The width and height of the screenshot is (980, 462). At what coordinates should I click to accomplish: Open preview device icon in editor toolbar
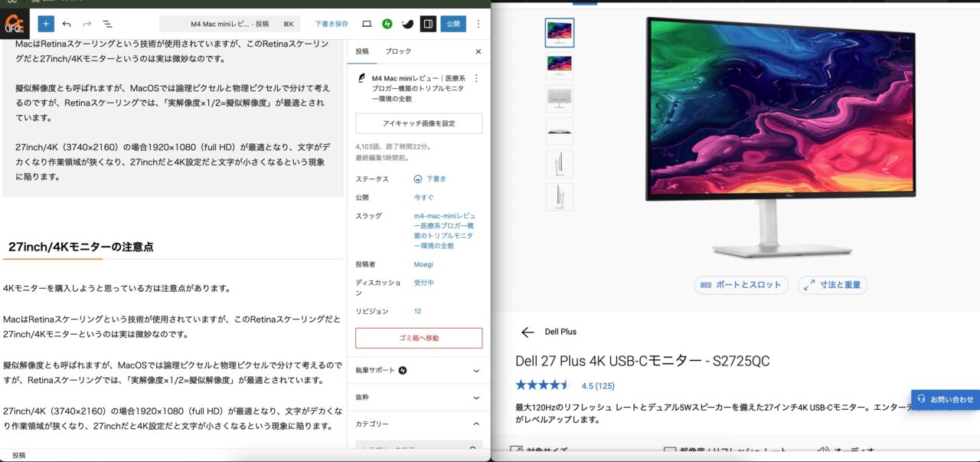(367, 24)
